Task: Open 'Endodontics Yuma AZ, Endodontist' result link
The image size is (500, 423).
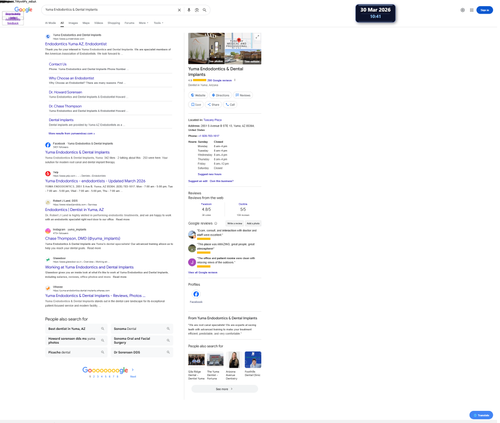Action: (76, 44)
